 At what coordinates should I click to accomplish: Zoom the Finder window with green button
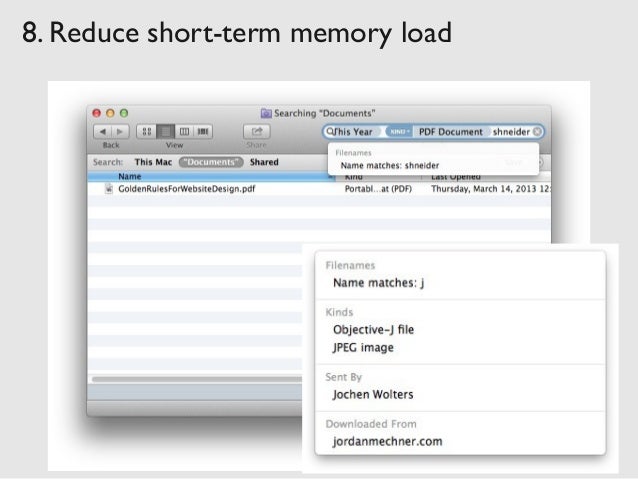(124, 113)
